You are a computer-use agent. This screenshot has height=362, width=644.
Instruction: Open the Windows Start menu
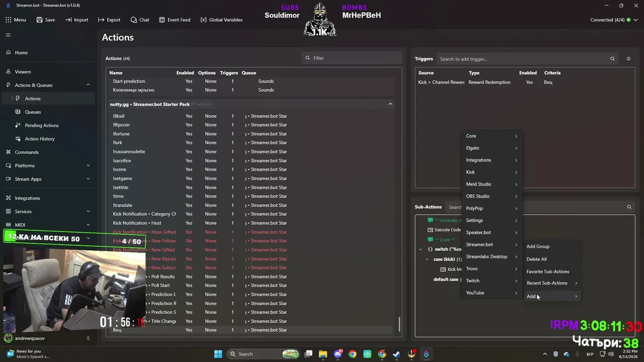(x=218, y=354)
